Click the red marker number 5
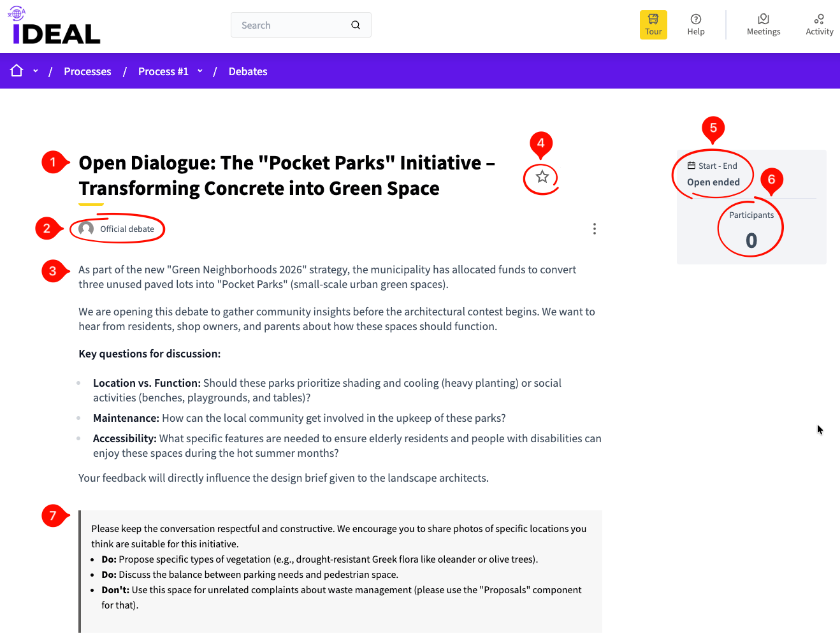 point(713,128)
